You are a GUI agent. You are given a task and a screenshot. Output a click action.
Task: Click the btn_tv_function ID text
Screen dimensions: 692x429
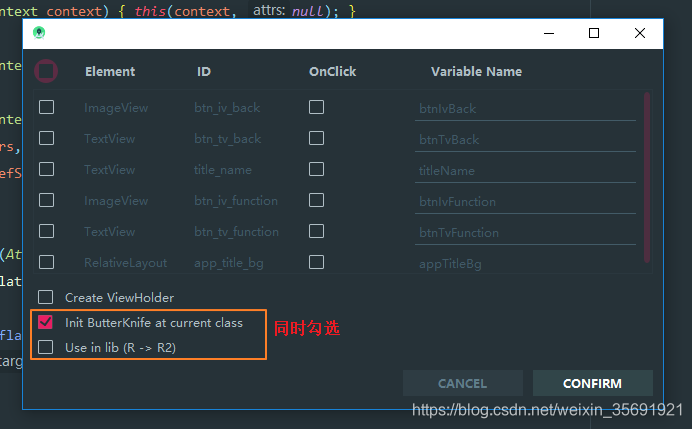[x=237, y=232]
